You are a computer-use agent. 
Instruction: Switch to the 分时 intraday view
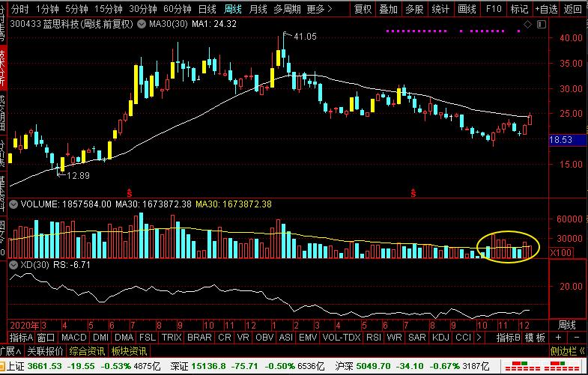(x=20, y=9)
